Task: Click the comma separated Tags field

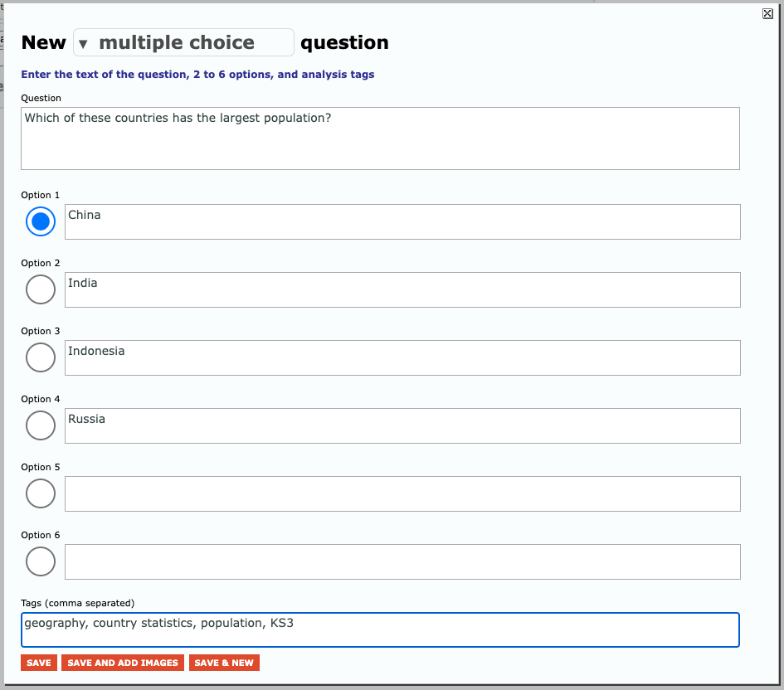Action: tap(380, 629)
